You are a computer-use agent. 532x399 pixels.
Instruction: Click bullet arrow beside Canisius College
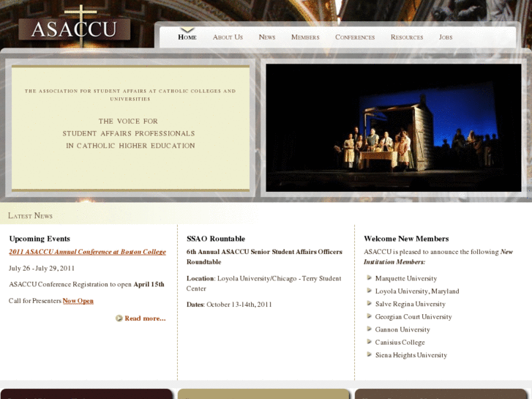(x=370, y=342)
